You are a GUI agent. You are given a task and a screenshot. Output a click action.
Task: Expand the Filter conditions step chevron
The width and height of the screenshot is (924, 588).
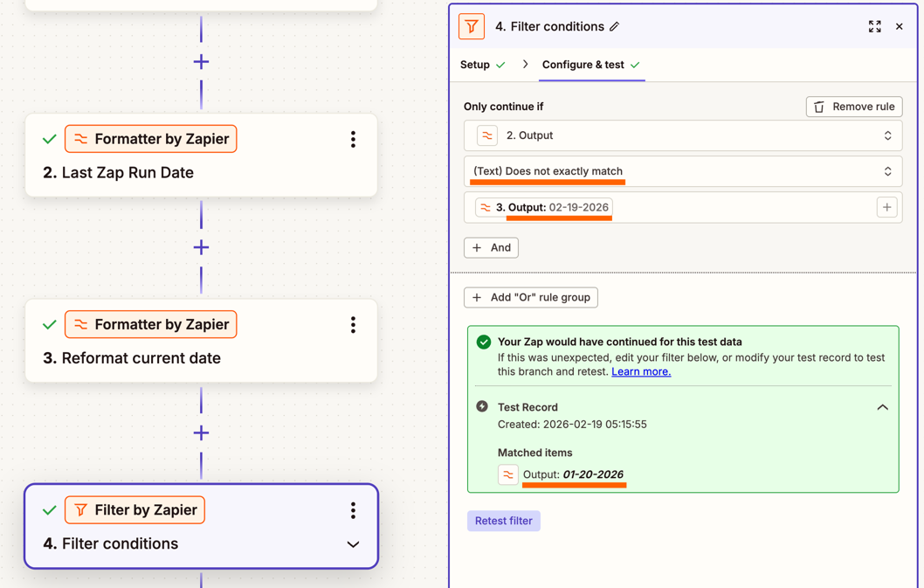tap(353, 544)
